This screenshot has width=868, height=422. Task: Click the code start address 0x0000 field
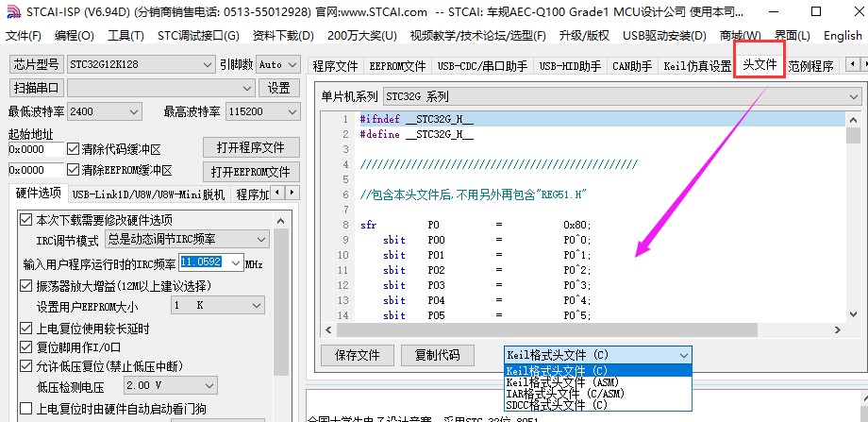(36, 149)
